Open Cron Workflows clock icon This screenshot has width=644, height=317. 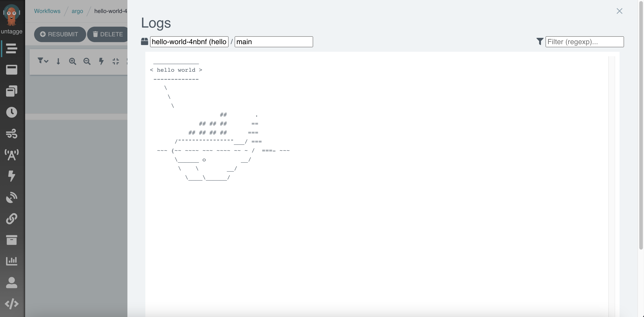pyautogui.click(x=11, y=112)
